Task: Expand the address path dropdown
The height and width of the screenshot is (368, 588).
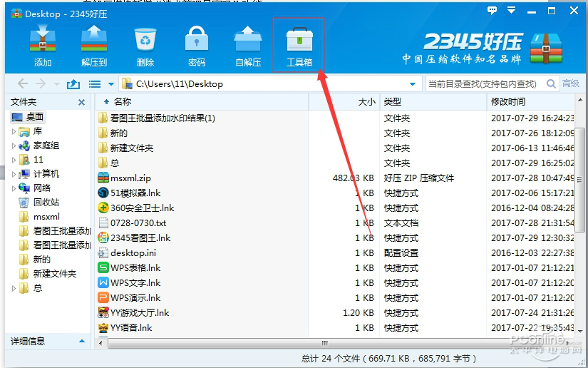Action: [x=413, y=84]
